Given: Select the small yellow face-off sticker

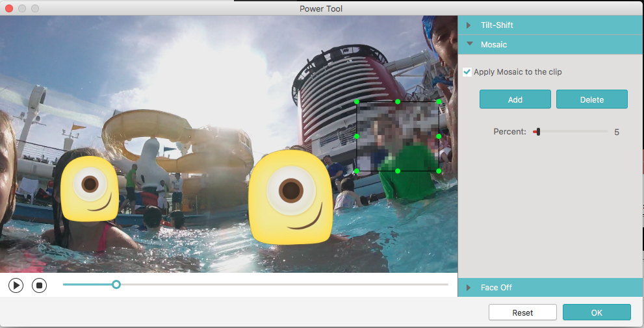Looking at the screenshot, I should coord(90,188).
